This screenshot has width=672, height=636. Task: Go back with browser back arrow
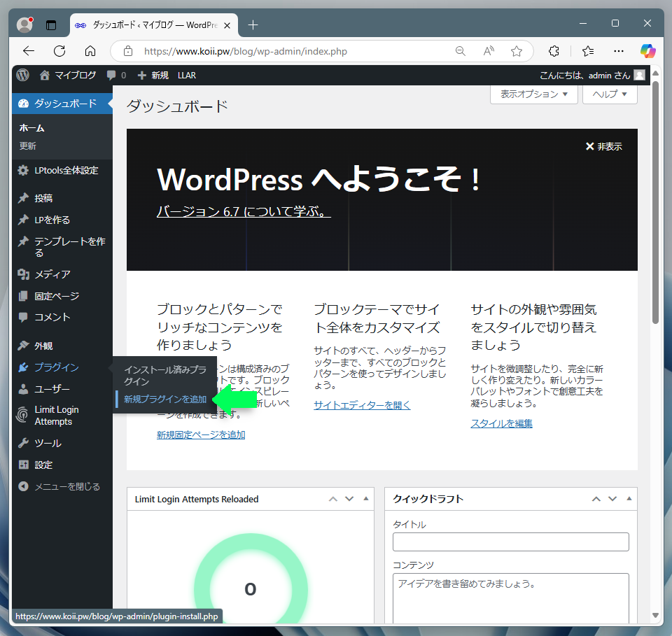(x=28, y=51)
